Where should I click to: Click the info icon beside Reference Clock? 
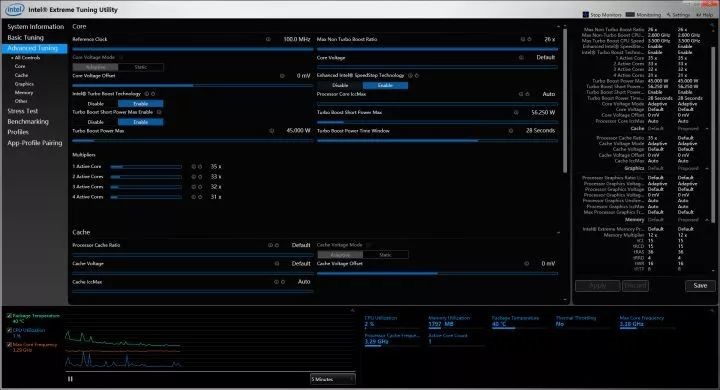tap(268, 40)
